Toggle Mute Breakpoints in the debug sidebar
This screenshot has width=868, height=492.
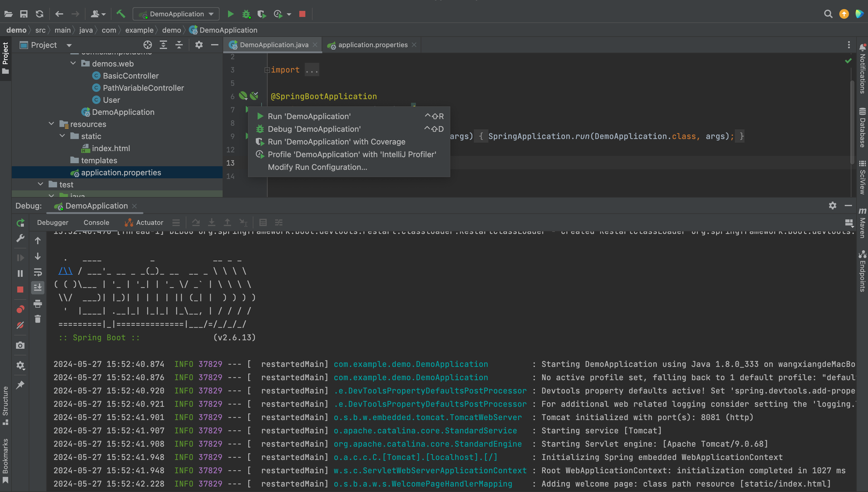click(20, 325)
